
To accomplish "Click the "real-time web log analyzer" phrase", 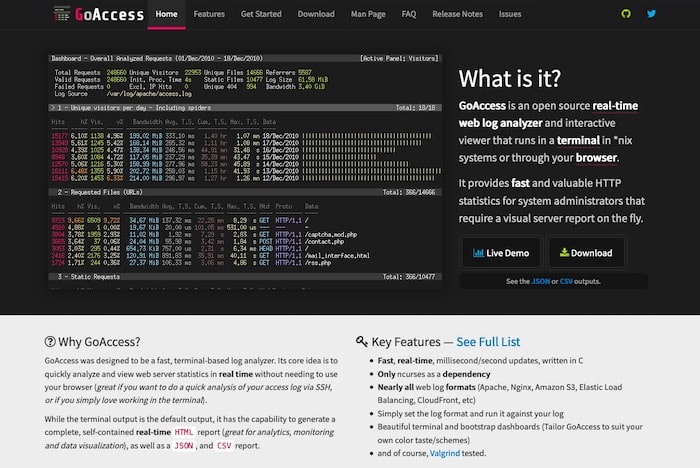I will (548, 114).
